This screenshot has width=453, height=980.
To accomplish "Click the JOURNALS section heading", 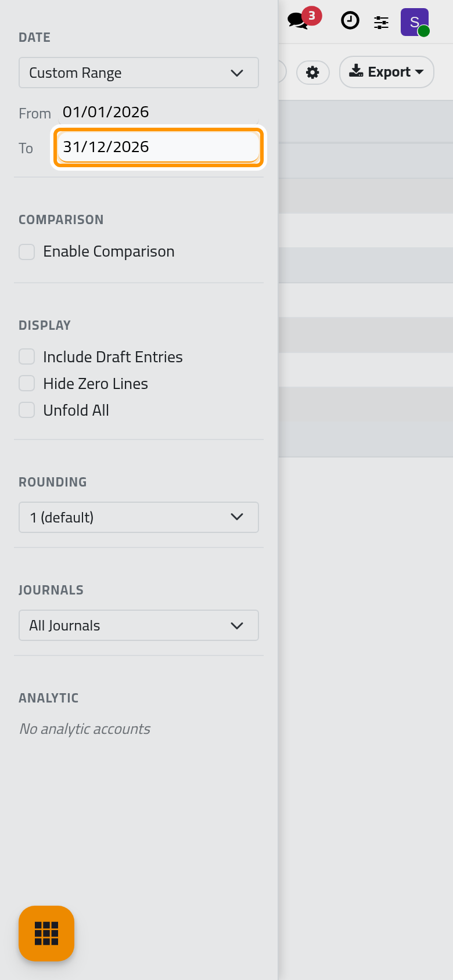I will (x=51, y=590).
